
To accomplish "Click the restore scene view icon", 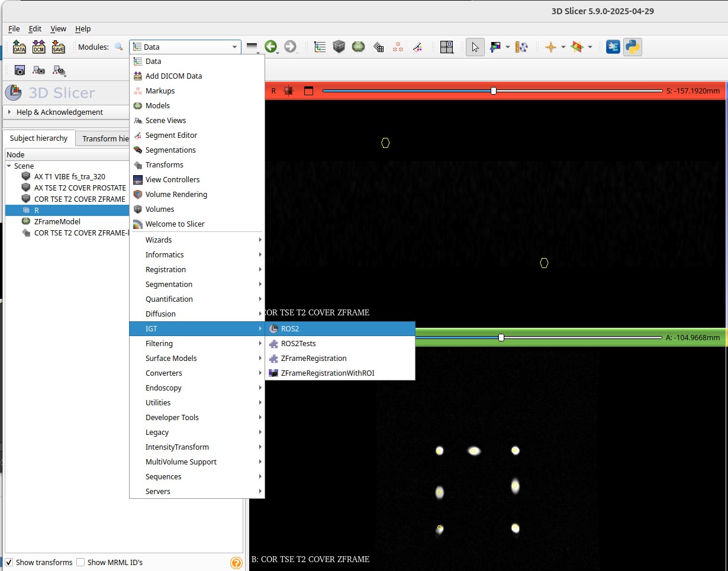I will (x=59, y=71).
